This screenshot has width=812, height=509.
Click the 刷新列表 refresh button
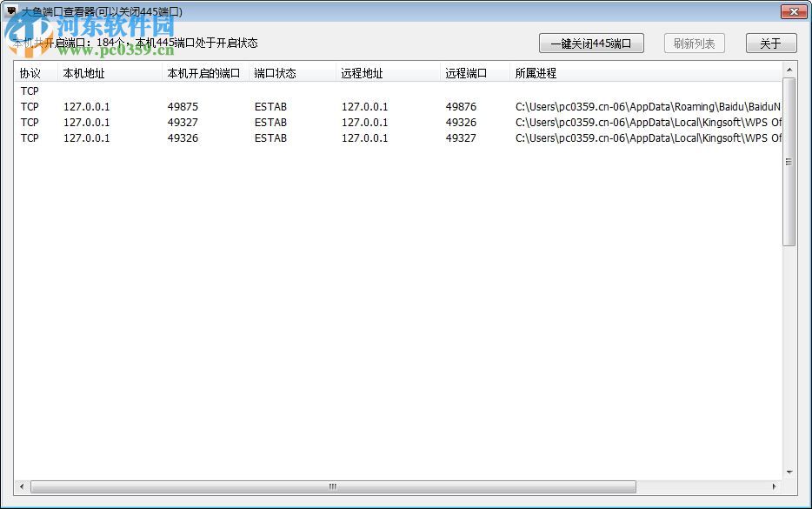click(x=694, y=43)
